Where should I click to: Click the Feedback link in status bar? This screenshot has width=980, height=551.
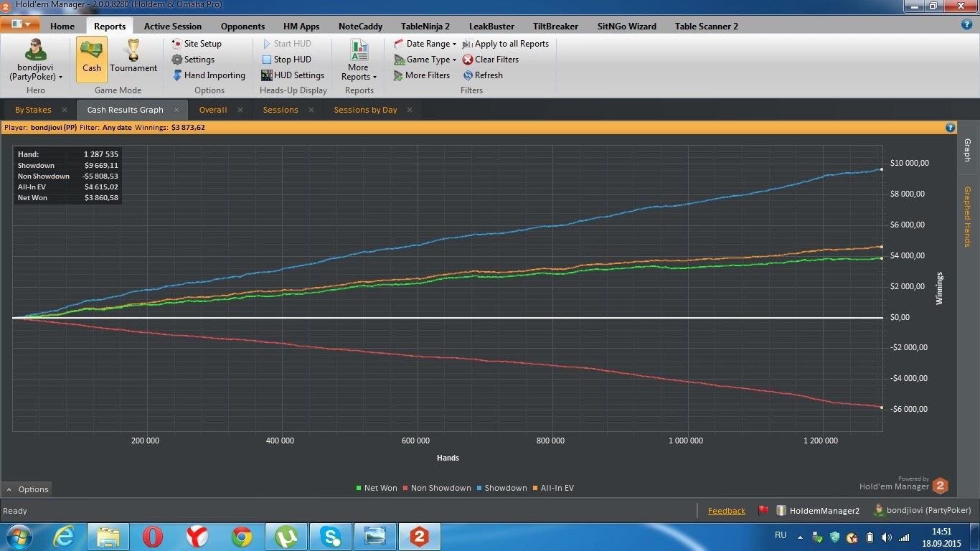[727, 511]
